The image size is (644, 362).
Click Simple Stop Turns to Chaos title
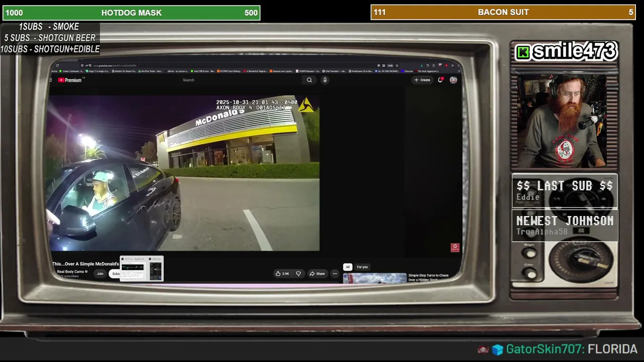click(x=428, y=278)
